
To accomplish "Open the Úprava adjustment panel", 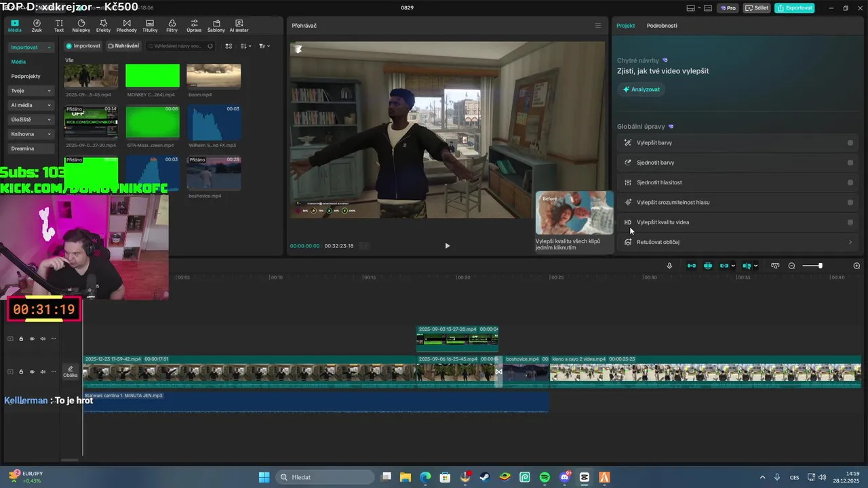I will tap(194, 26).
